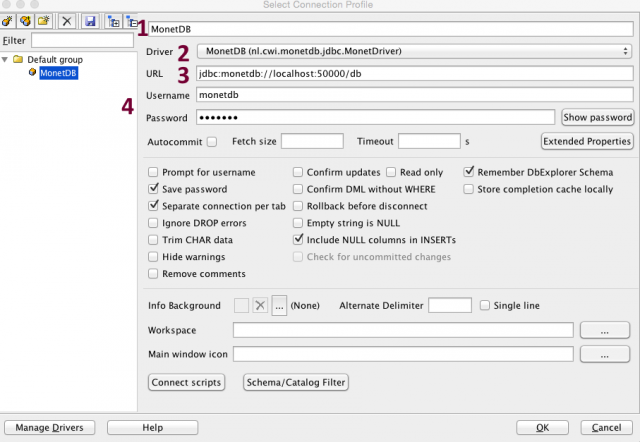Add a new profile group
640x442 pixels.
click(44, 20)
